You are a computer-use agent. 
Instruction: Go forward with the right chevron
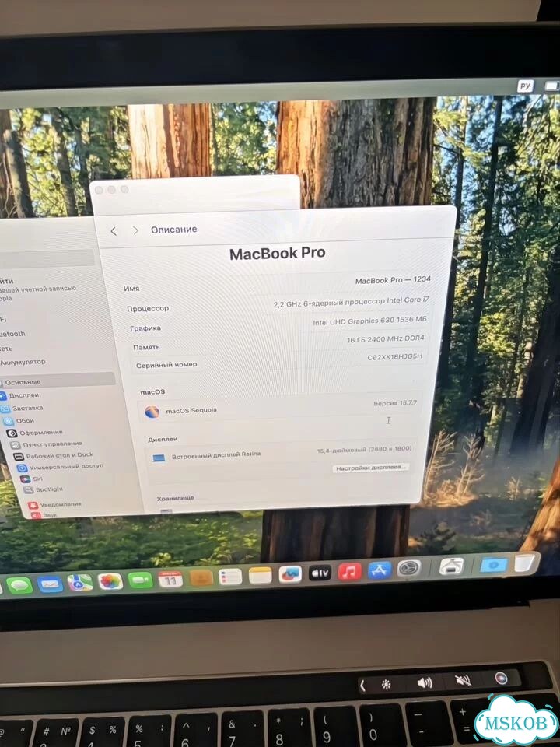135,230
